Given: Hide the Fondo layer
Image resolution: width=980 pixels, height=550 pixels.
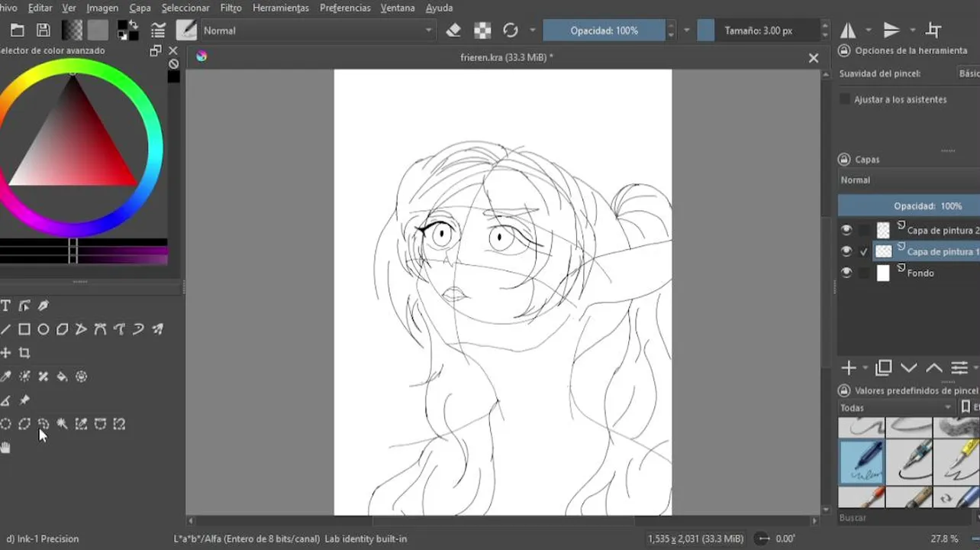Looking at the screenshot, I should (846, 273).
